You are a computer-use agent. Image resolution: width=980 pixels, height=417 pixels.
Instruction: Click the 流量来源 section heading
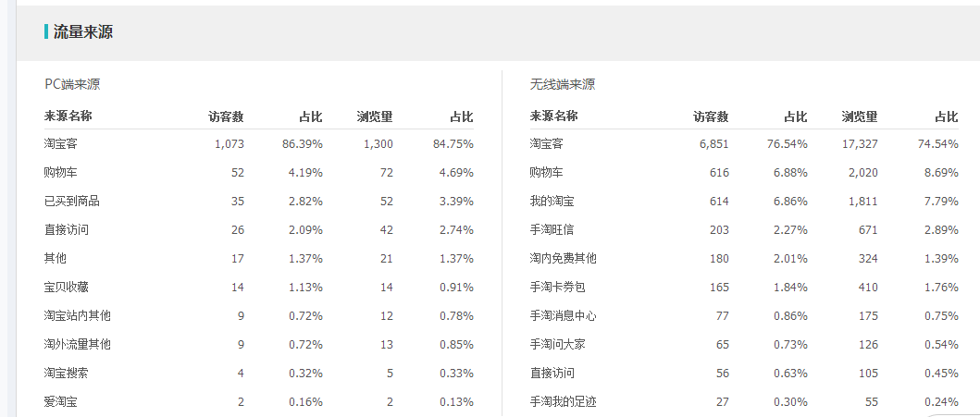tap(83, 32)
